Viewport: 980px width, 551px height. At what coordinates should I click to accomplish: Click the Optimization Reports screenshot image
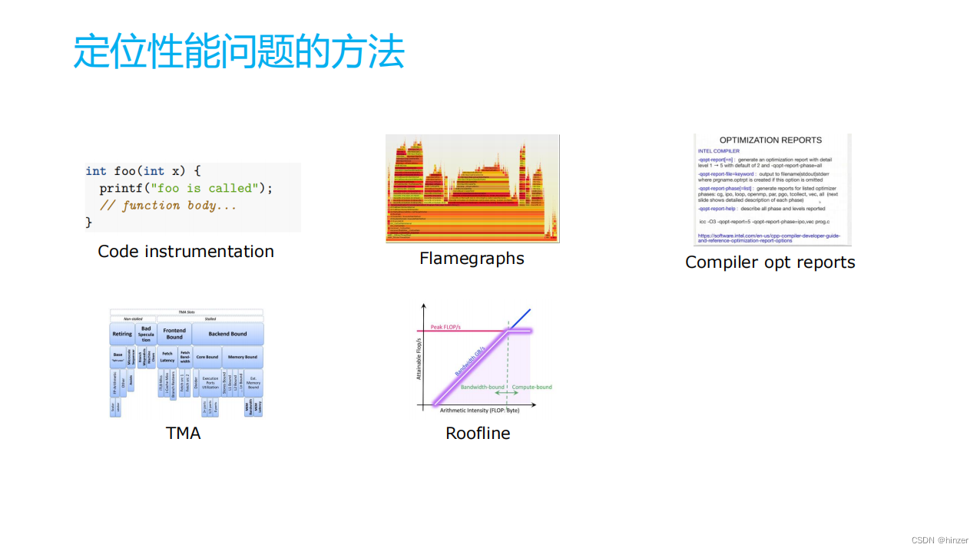click(x=773, y=190)
